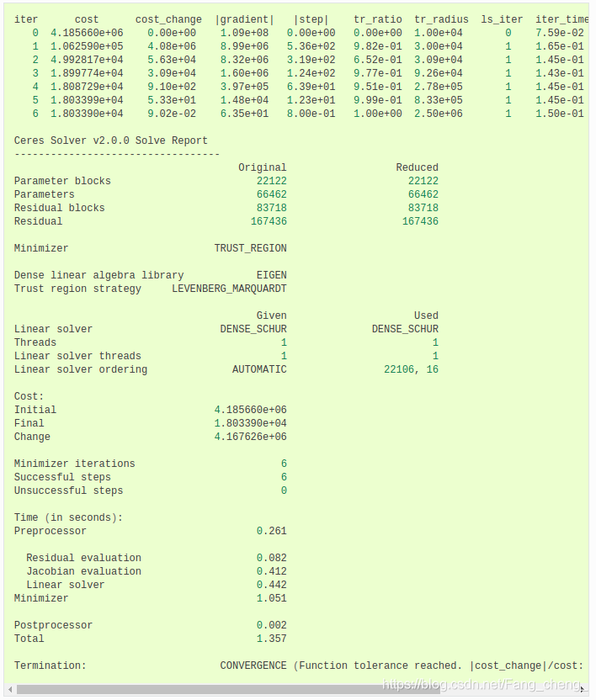The height and width of the screenshot is (700, 596).
Task: Click the EIGEN library value
Action: 272,275
